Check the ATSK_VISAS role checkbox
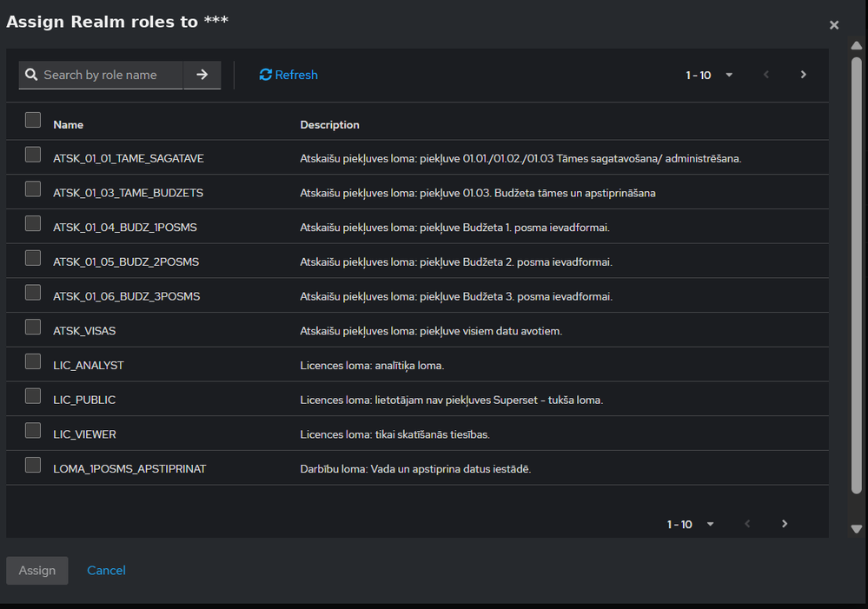 (x=33, y=327)
